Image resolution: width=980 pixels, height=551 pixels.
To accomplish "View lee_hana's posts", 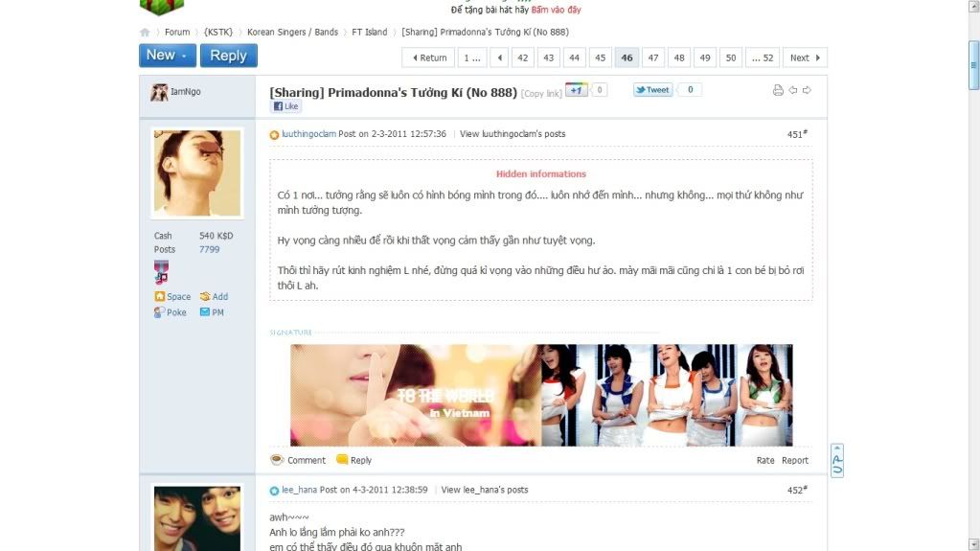I will tap(485, 490).
